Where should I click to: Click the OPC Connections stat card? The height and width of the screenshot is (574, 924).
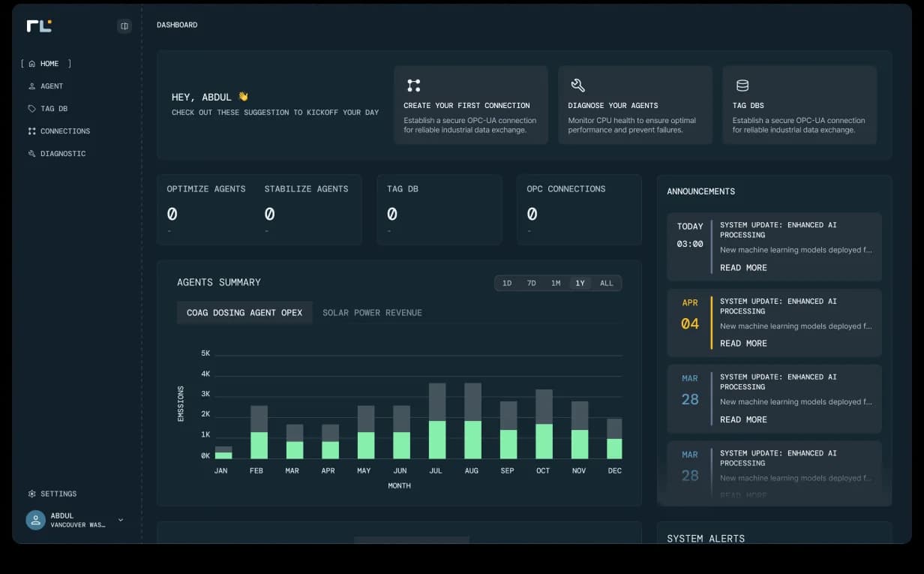click(579, 210)
